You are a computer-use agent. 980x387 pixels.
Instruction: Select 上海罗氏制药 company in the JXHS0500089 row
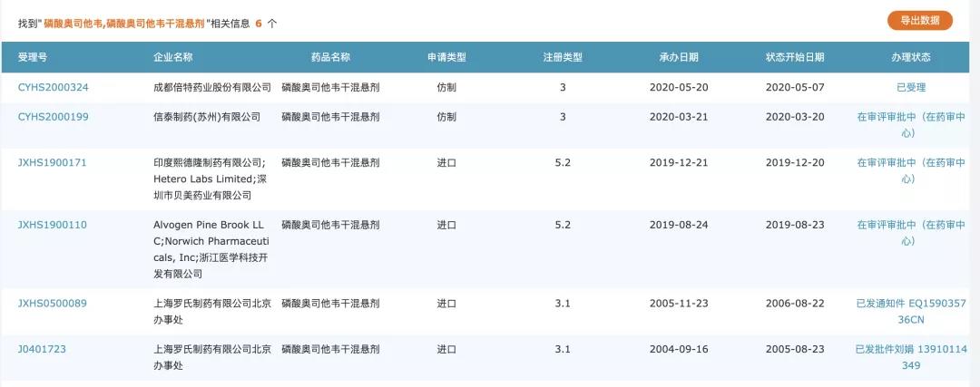tap(211, 312)
